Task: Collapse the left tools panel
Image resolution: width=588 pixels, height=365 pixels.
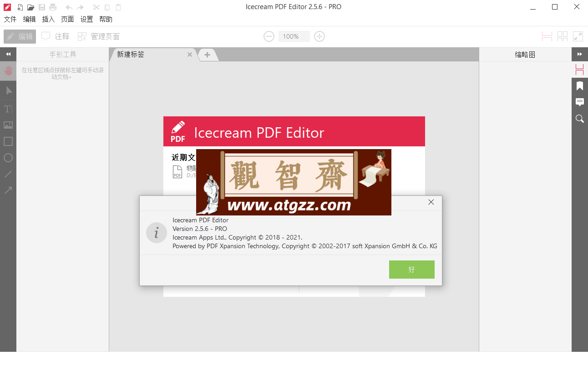Action: 8,54
